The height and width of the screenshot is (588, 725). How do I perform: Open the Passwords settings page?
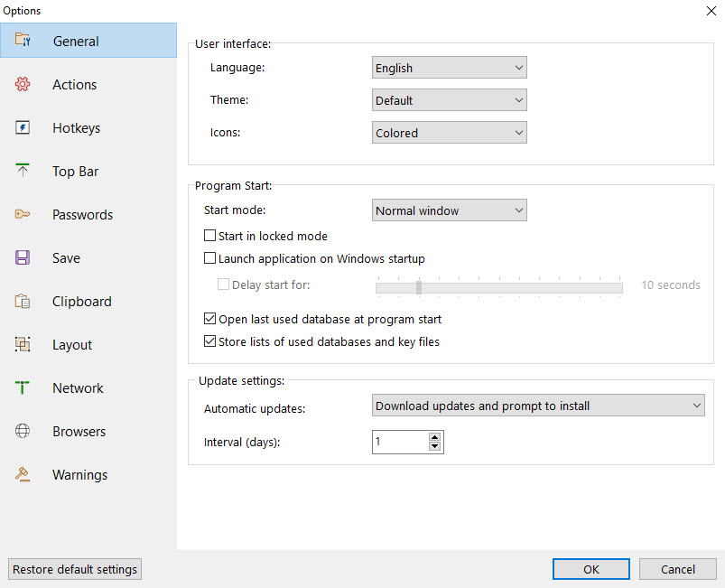(88, 214)
